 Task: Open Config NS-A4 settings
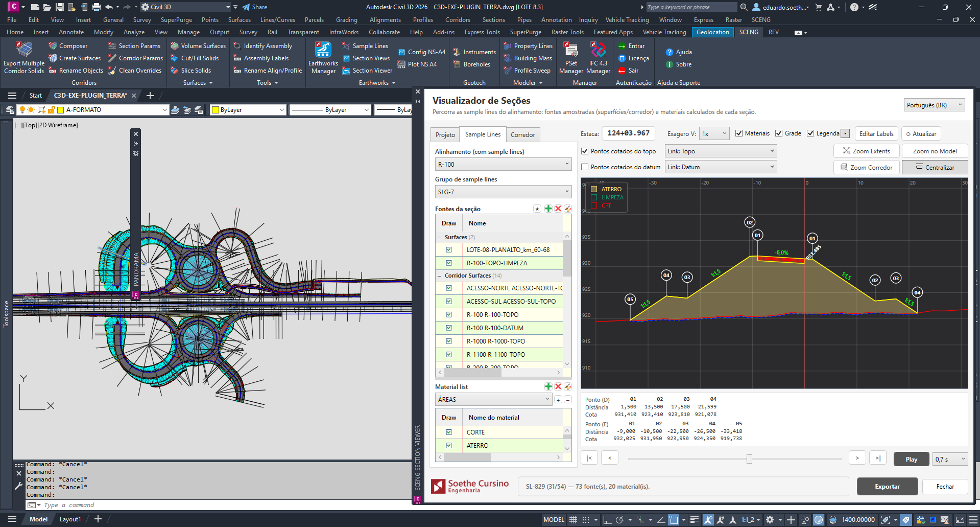(x=421, y=52)
